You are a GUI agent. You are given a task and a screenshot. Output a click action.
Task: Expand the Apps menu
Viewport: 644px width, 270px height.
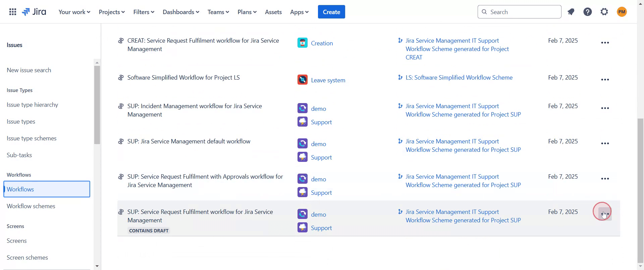(x=299, y=12)
